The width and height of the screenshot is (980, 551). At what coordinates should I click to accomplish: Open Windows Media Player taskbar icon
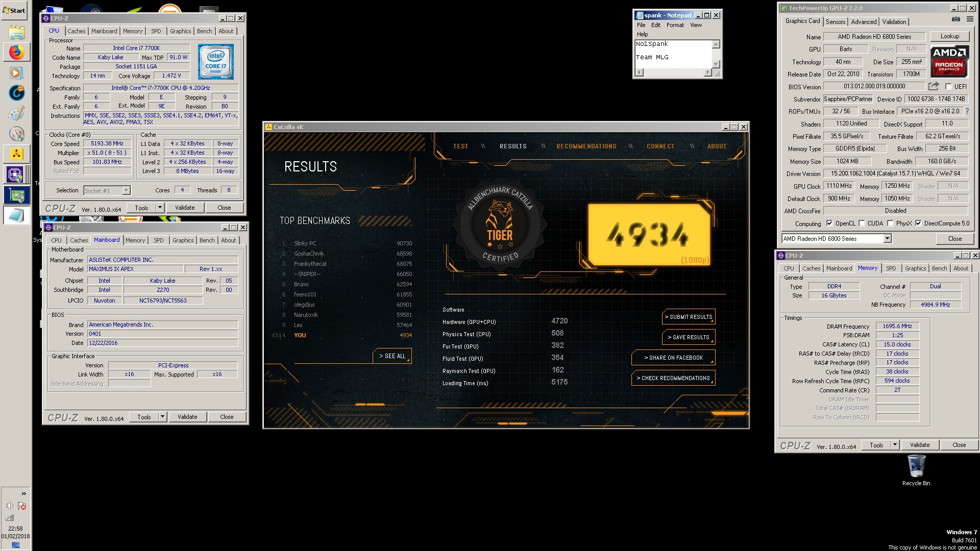point(16,73)
